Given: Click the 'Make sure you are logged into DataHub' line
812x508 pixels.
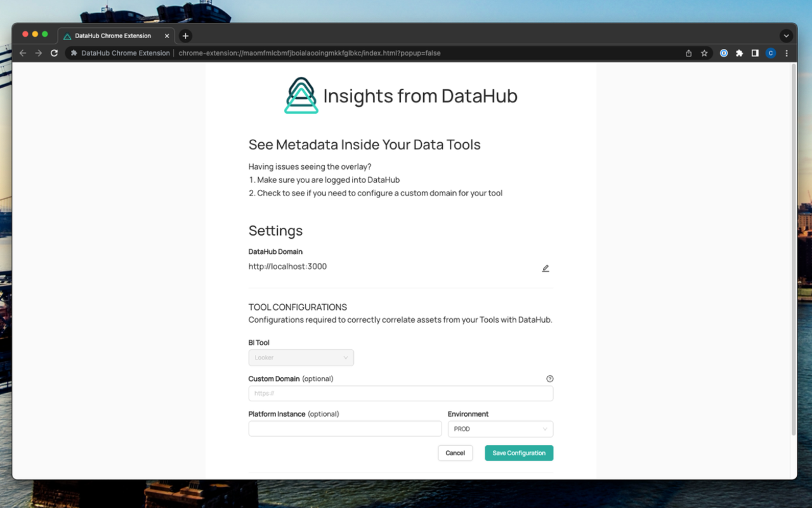Looking at the screenshot, I should pos(324,180).
